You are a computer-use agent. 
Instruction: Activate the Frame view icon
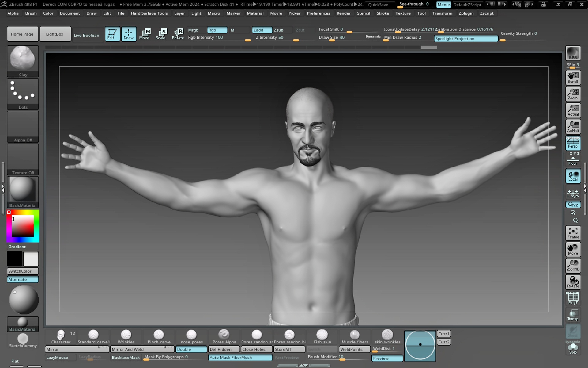pyautogui.click(x=573, y=233)
